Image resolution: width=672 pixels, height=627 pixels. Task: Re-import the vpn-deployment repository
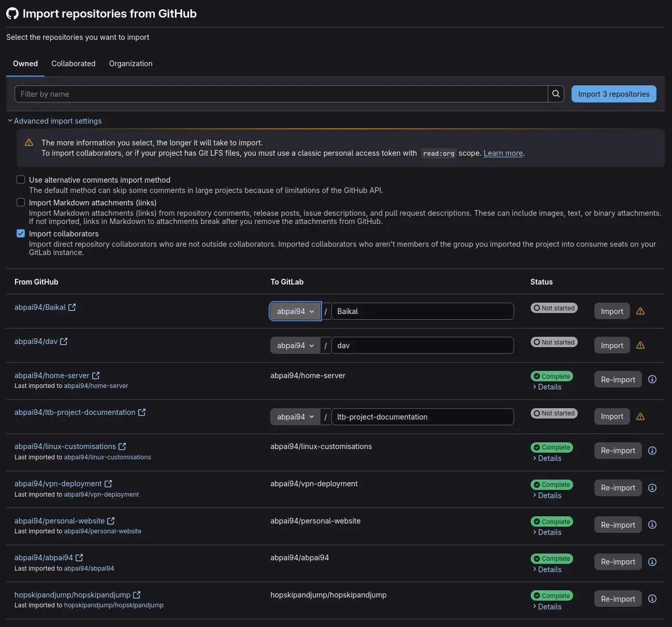click(618, 488)
